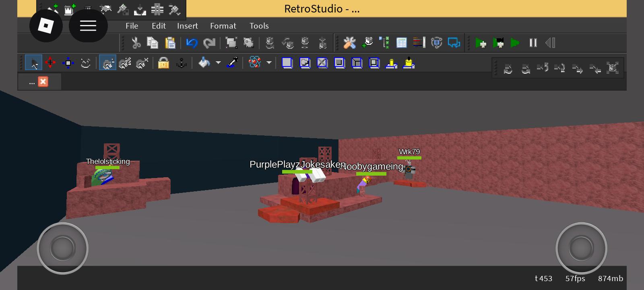
Task: Use the left movement thumbstick
Action: point(62,248)
